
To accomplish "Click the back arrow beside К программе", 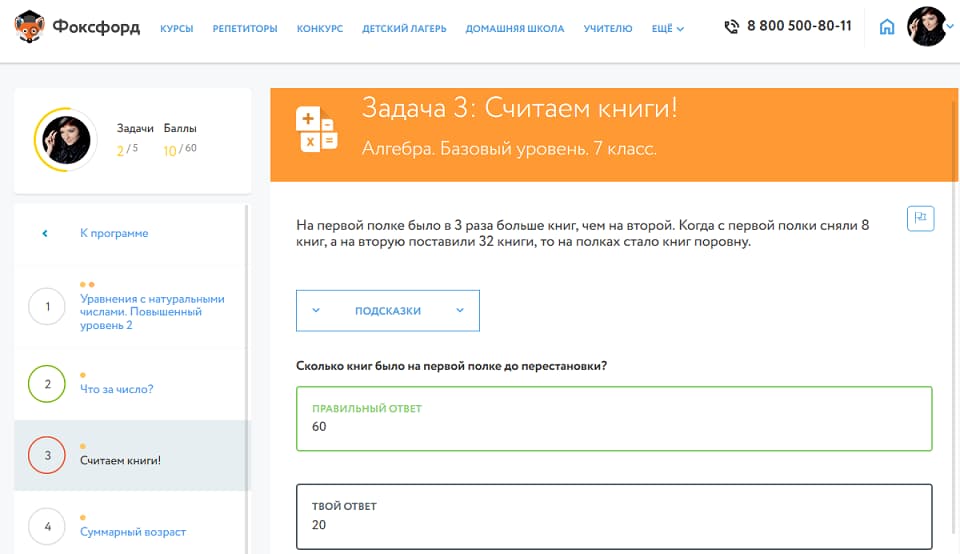I will click(x=45, y=233).
